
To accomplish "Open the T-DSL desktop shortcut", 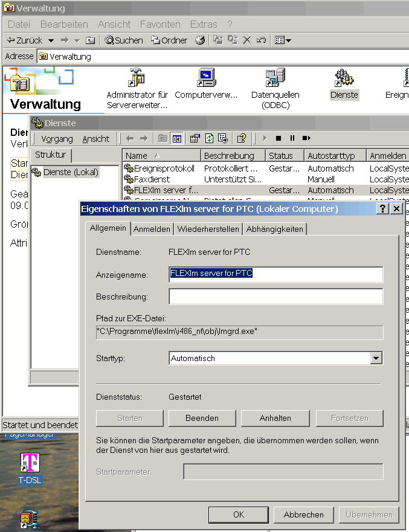I will (30, 468).
